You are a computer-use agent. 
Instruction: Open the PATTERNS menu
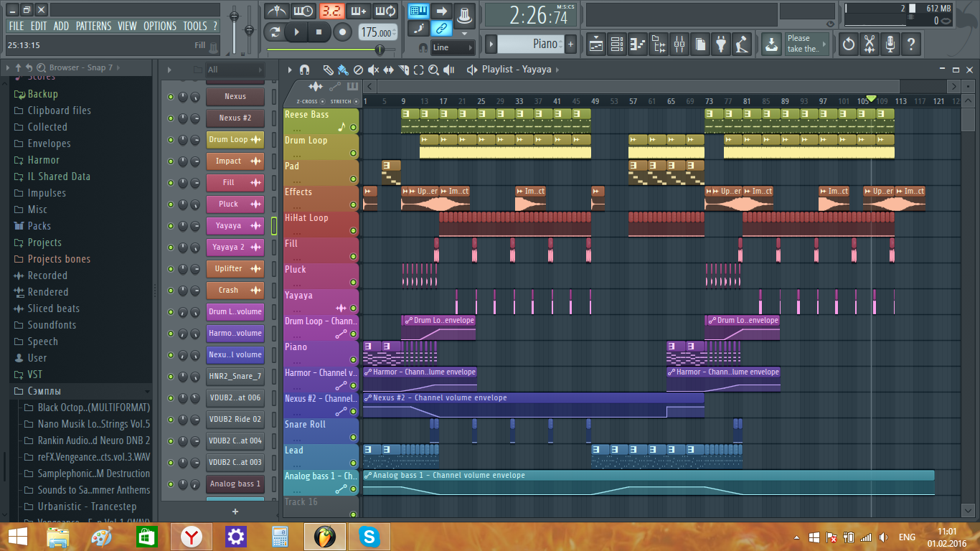(x=94, y=26)
